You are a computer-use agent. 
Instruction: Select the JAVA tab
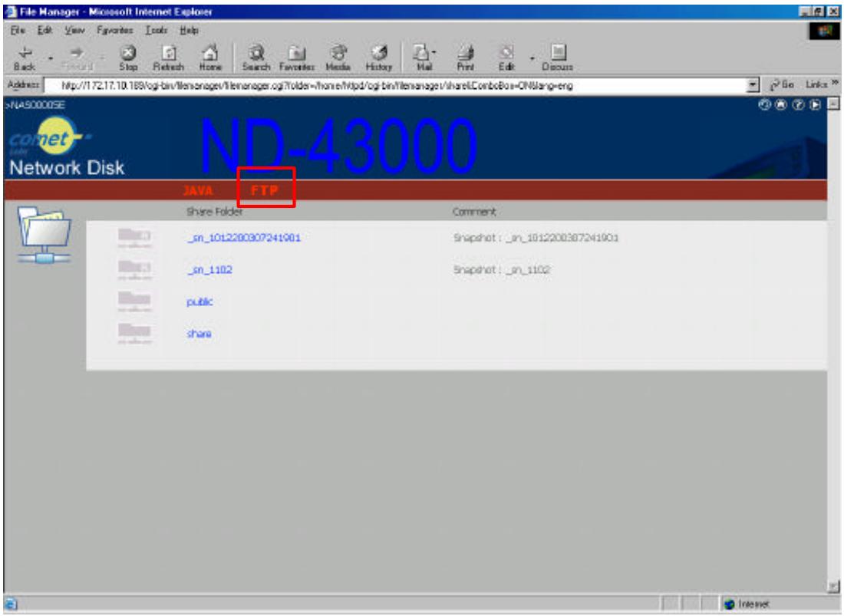coord(197,190)
